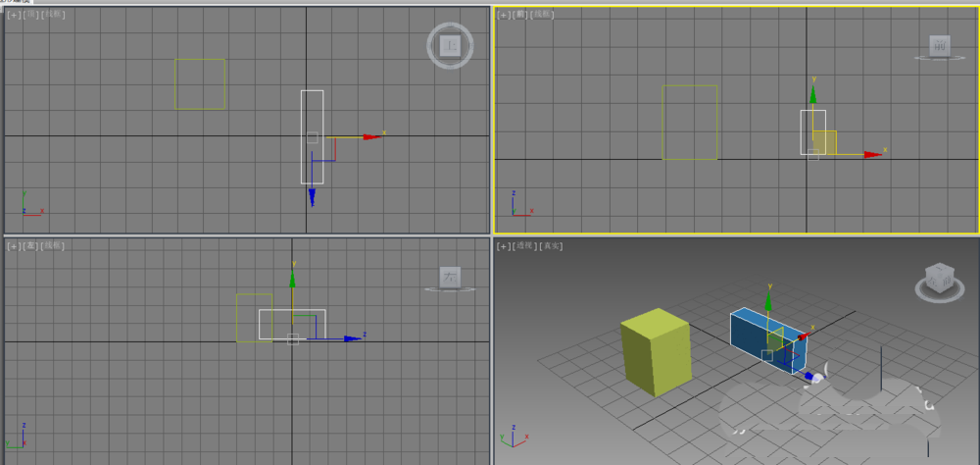Open the 线框 shading menu in Left viewport
This screenshot has height=465, width=980.
pyautogui.click(x=53, y=246)
